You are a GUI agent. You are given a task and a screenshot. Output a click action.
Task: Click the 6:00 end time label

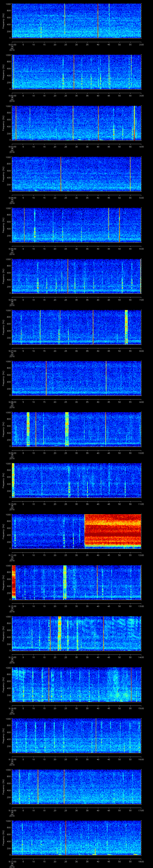pos(141,249)
